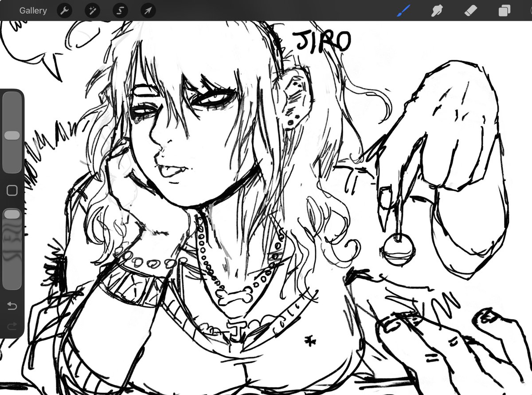Open the Layers panel
The height and width of the screenshot is (395, 532).
505,11
